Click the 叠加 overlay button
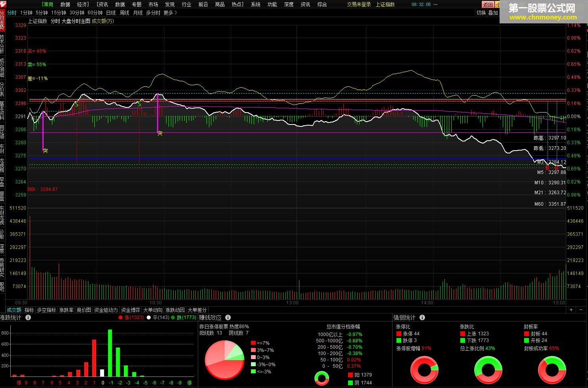This screenshot has width=588, height=388. [x=493, y=13]
